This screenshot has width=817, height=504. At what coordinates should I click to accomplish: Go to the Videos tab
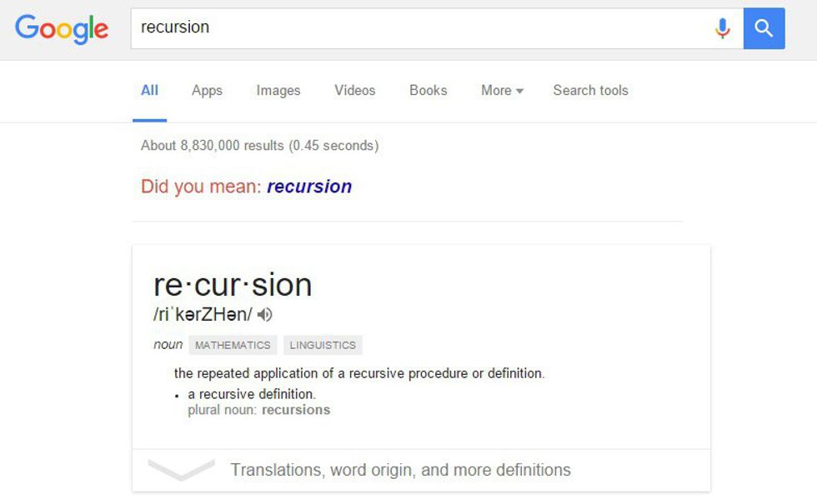(354, 91)
